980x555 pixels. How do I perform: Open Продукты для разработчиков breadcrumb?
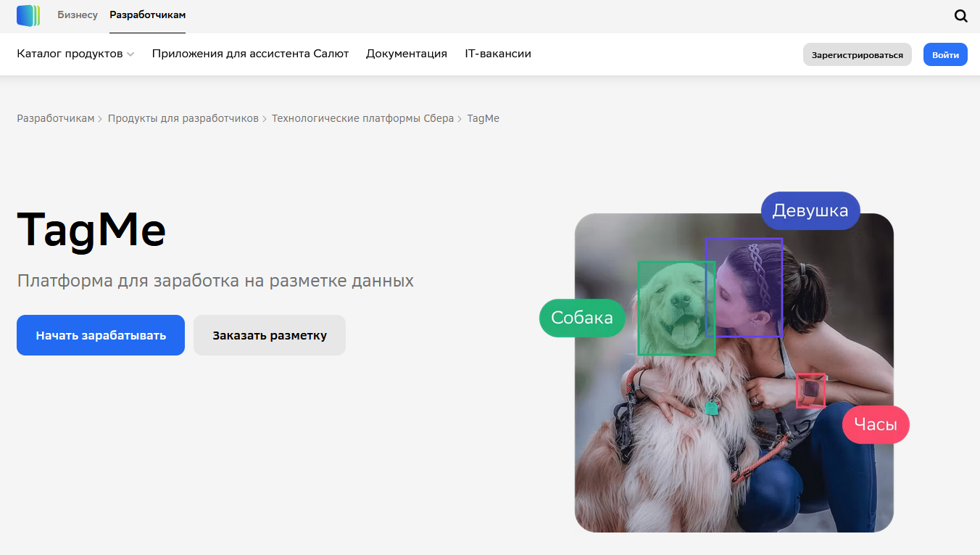coord(183,118)
